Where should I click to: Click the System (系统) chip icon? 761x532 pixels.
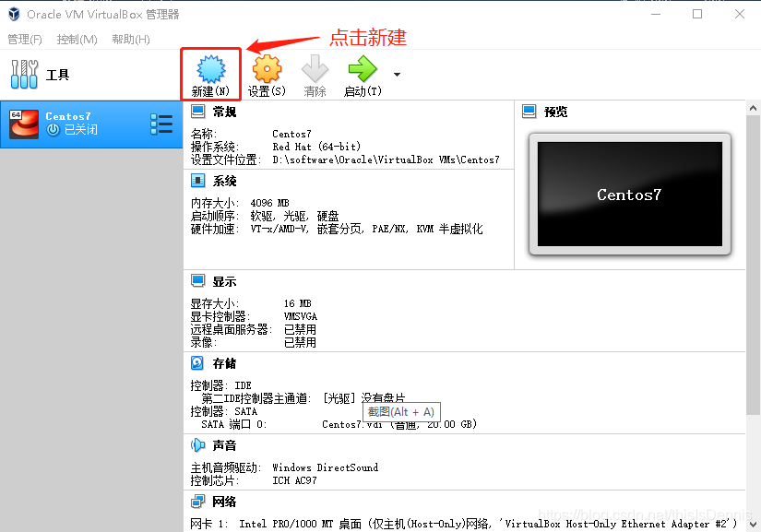(x=198, y=181)
